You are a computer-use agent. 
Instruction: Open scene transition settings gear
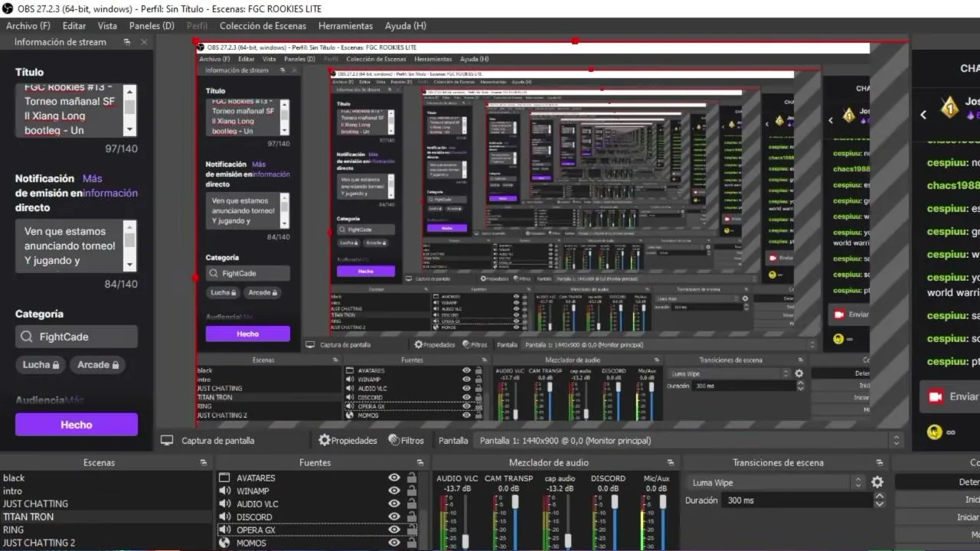877,482
